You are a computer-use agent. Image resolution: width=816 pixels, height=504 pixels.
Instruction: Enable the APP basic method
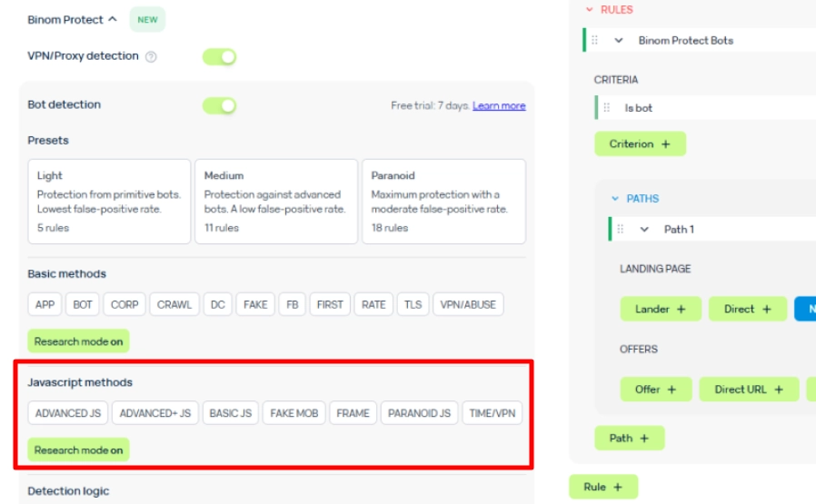[x=45, y=304]
